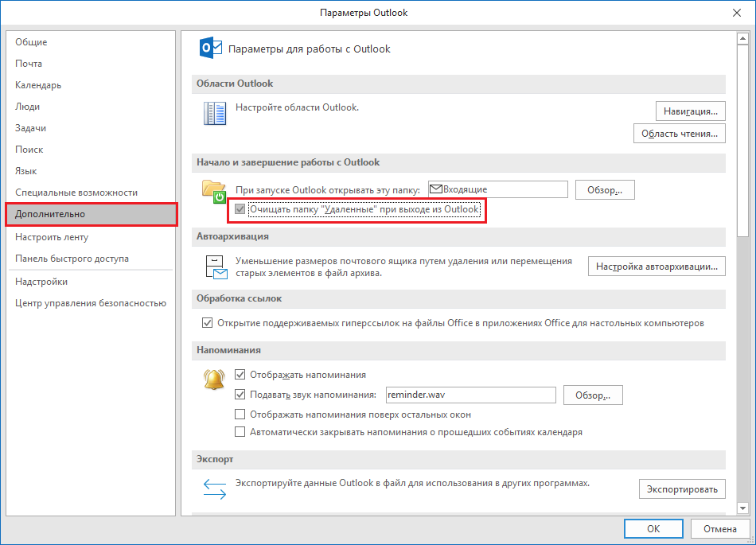Screen dimensions: 756x545
Task: Click the 'Экспорт' section header
Action: coord(458,459)
